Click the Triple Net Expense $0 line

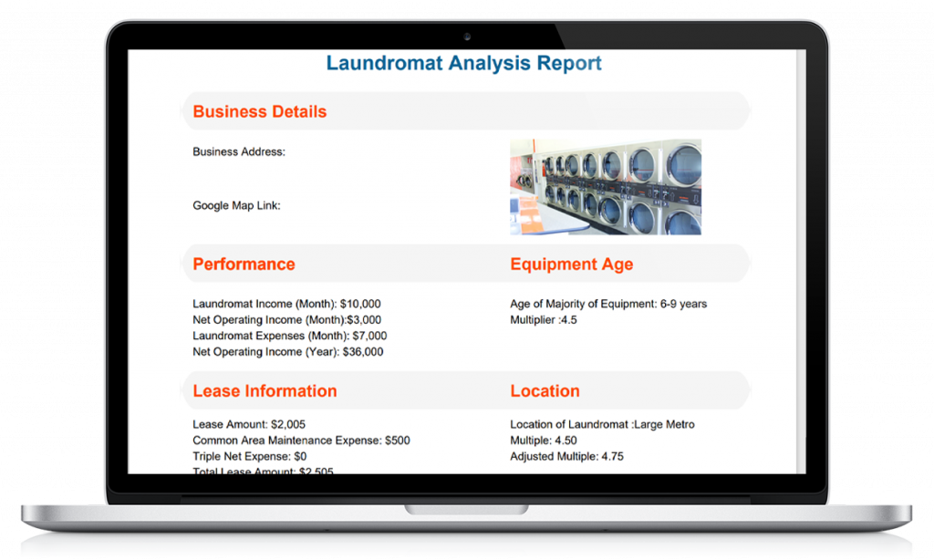[249, 456]
